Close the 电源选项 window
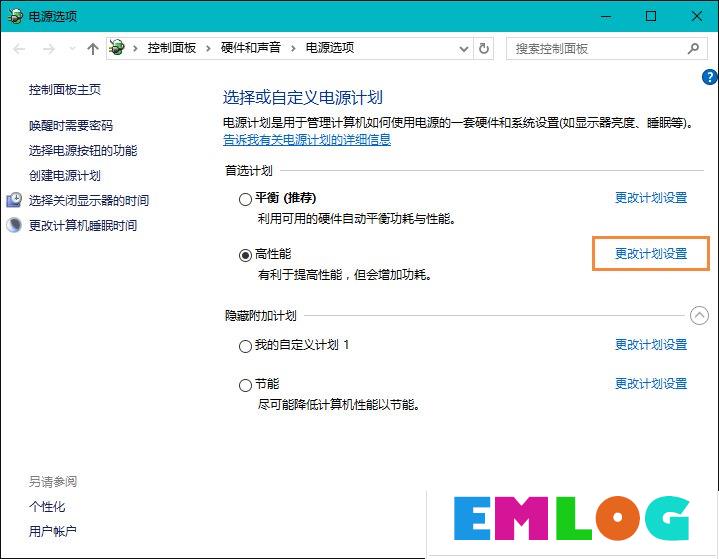This screenshot has width=719, height=559. 696,17
